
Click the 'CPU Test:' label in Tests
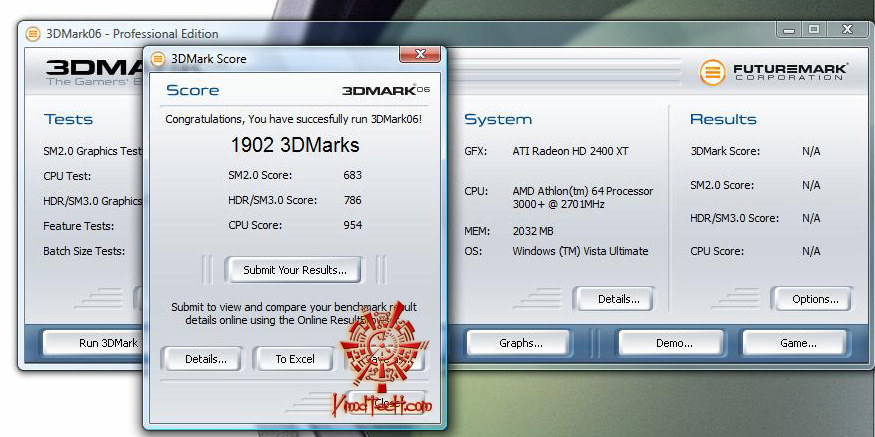click(67, 176)
